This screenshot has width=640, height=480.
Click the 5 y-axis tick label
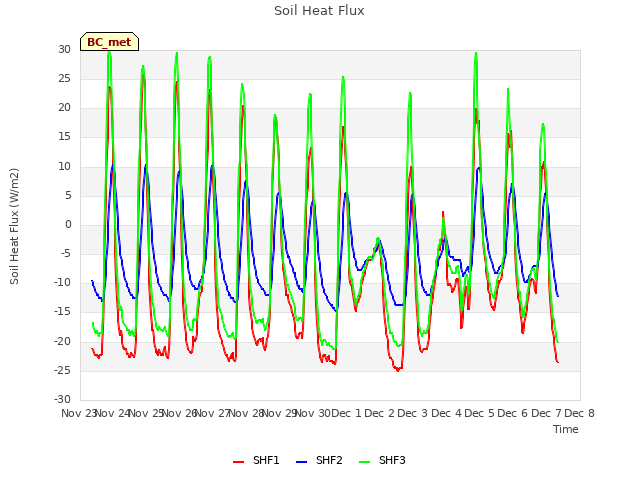pos(68,196)
